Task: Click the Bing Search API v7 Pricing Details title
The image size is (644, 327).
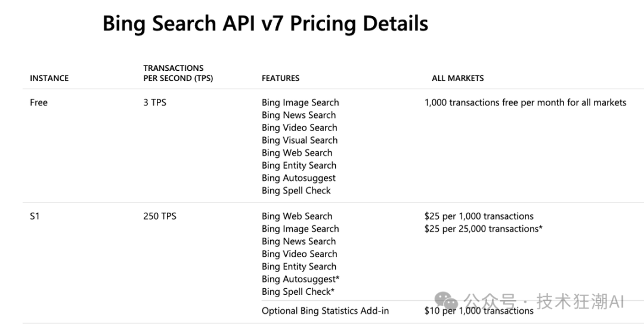Action: [x=265, y=24]
